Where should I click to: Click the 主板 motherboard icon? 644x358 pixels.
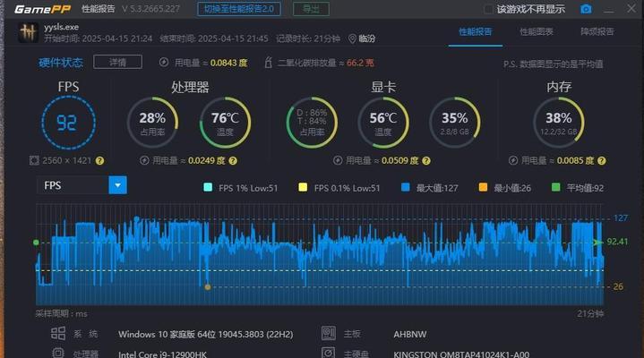(x=329, y=333)
